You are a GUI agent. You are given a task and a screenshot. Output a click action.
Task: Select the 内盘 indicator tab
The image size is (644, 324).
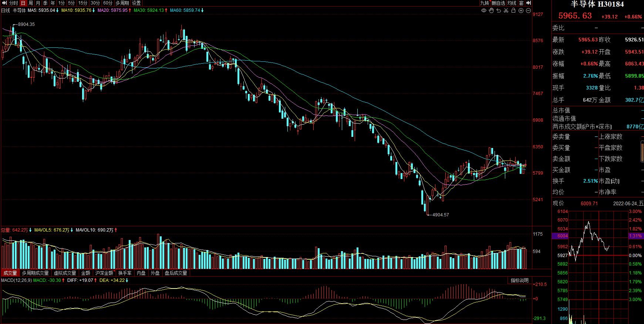pos(141,273)
